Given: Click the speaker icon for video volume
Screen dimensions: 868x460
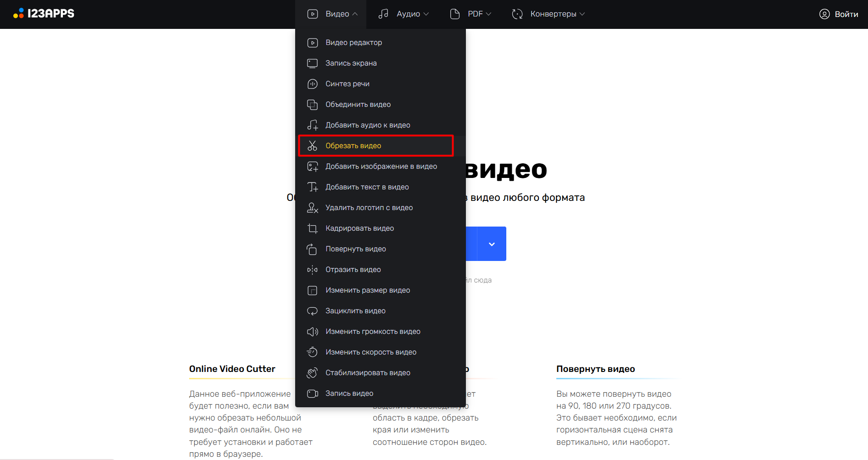Looking at the screenshot, I should (312, 332).
